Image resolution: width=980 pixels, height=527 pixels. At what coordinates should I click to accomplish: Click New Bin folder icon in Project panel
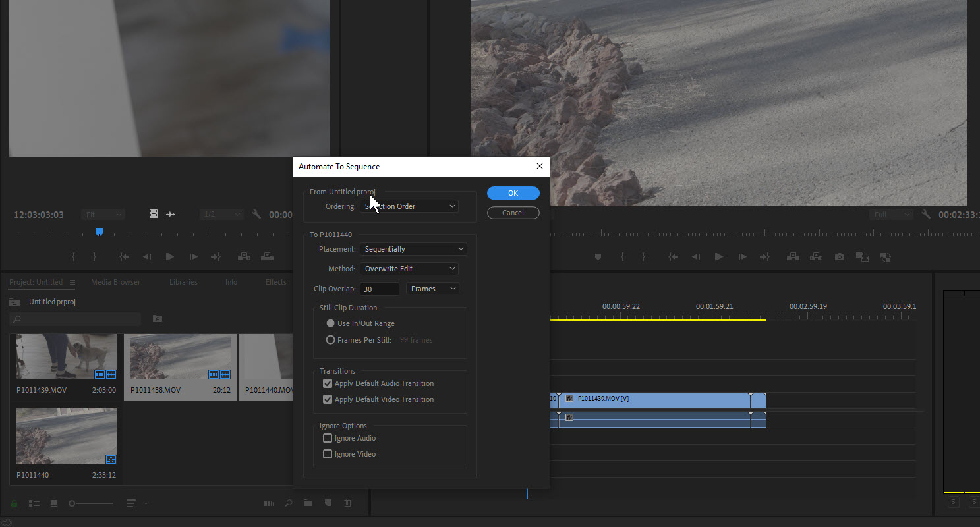[308, 503]
